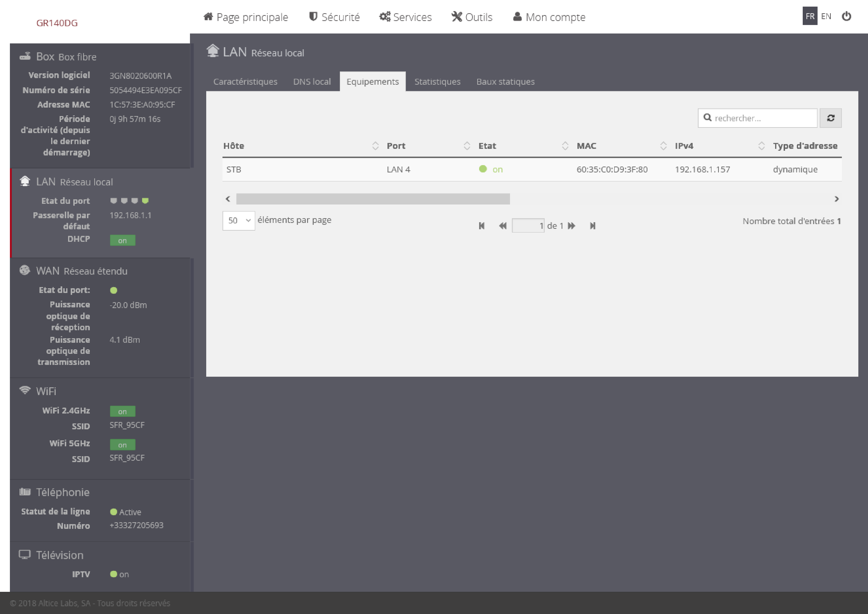
Task: Click the power/logout icon
Action: 847,16
